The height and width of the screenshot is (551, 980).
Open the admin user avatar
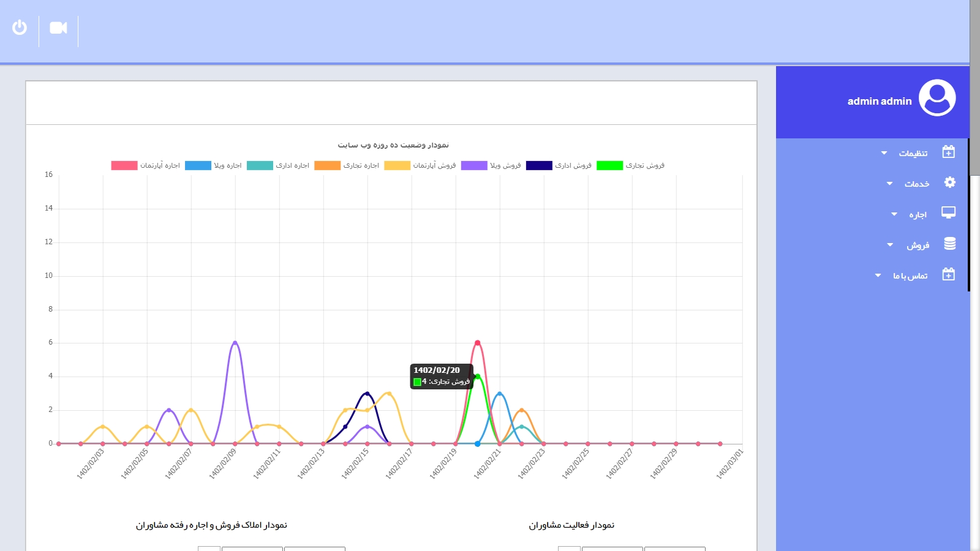point(937,98)
